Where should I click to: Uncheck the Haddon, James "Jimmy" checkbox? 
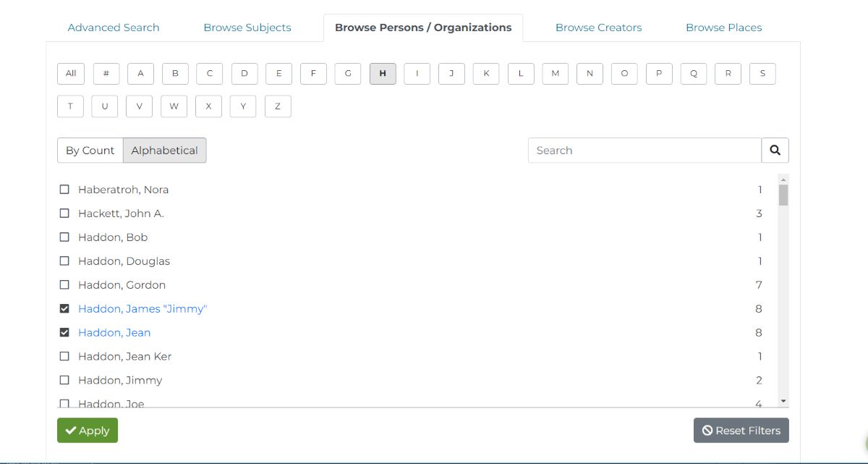point(64,309)
